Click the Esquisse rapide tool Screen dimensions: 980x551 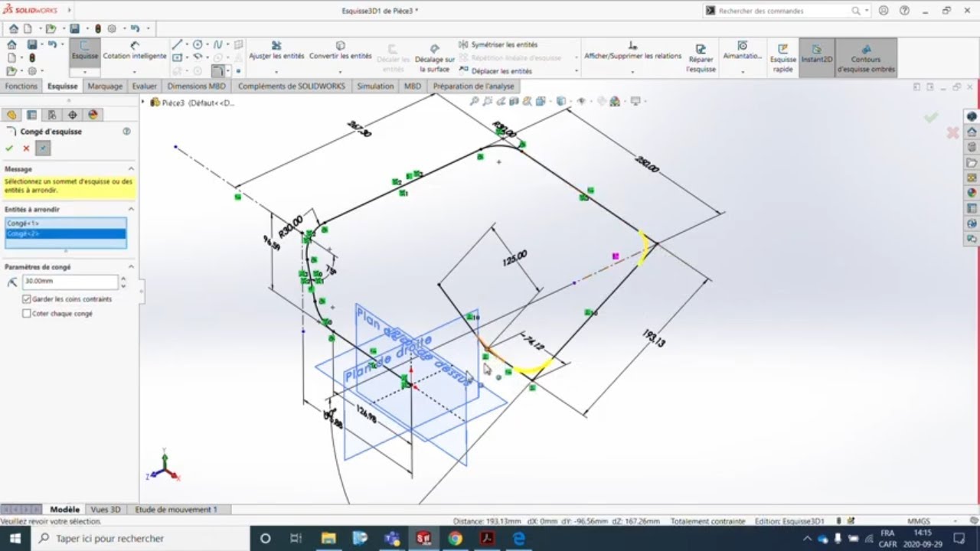pyautogui.click(x=782, y=58)
